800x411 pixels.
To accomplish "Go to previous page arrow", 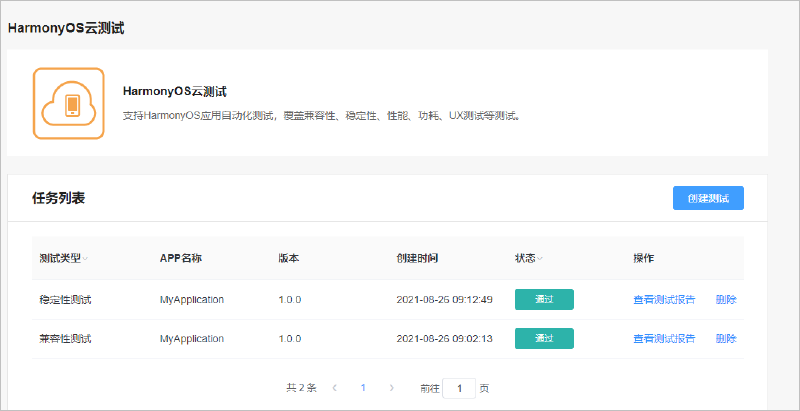I will click(335, 388).
